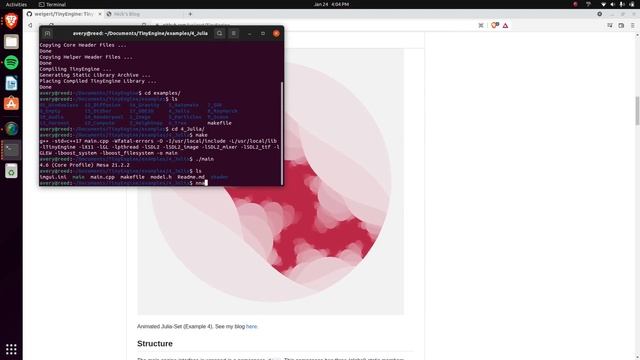Open the network status indicator

click(x=604, y=4)
